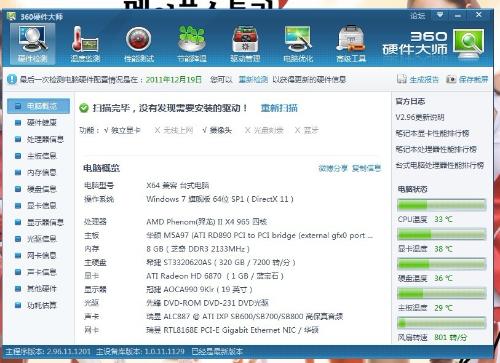
Task: Click the 摄像头 feature indicator
Action: pos(217,130)
